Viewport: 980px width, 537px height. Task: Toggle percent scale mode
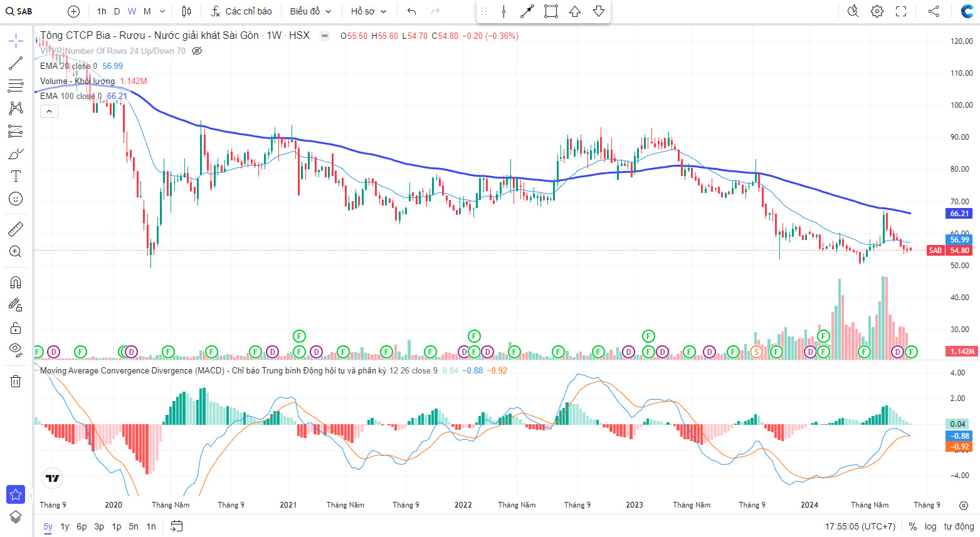tap(913, 526)
